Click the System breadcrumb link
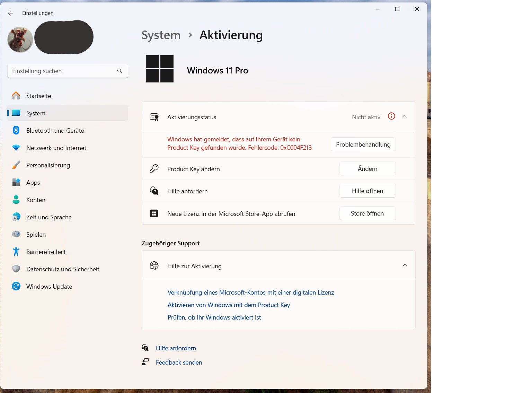This screenshot has height=393, width=532. click(x=161, y=35)
